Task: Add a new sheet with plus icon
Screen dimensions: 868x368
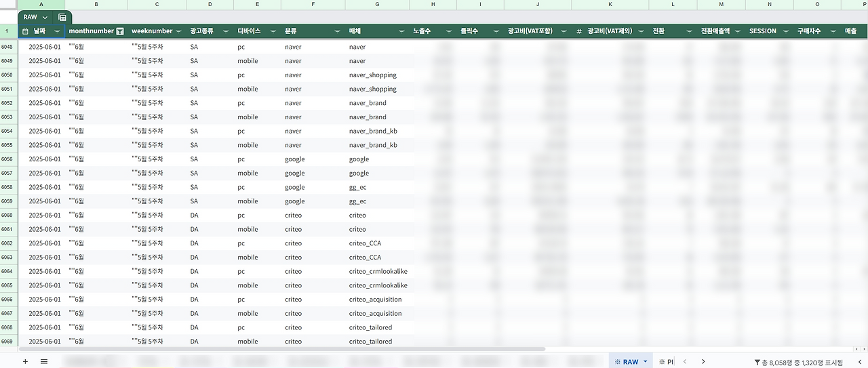Action: click(25, 361)
